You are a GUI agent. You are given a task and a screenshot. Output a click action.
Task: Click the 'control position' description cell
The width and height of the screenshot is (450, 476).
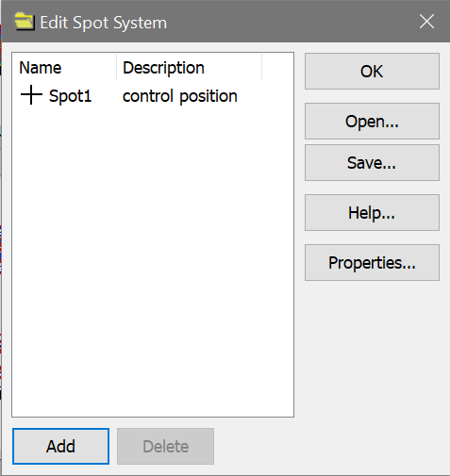pos(180,96)
